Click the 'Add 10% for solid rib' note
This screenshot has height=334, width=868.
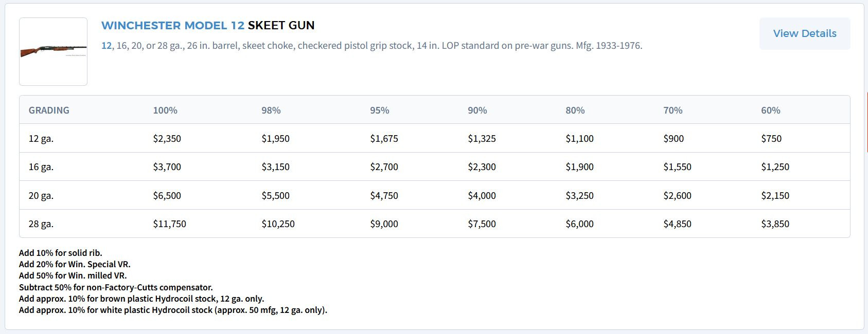click(60, 253)
